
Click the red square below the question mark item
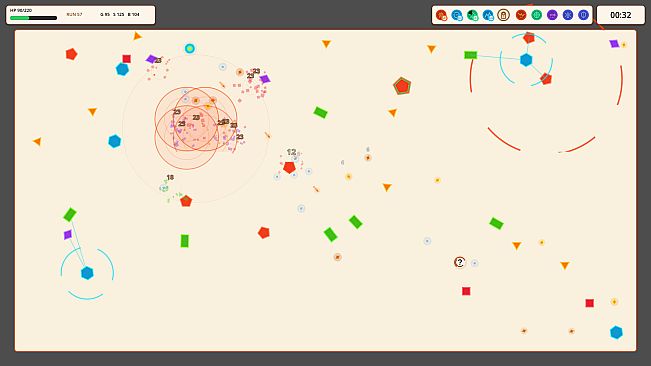pos(466,291)
